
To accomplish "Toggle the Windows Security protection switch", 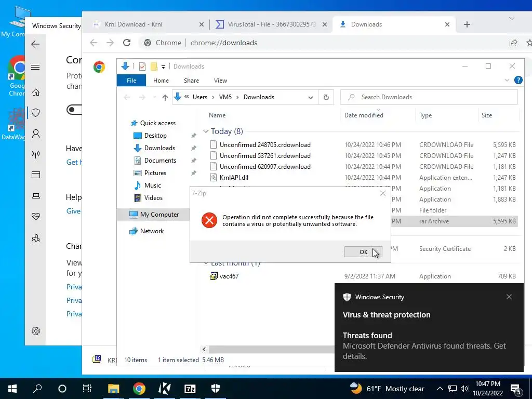I will pos(74,110).
